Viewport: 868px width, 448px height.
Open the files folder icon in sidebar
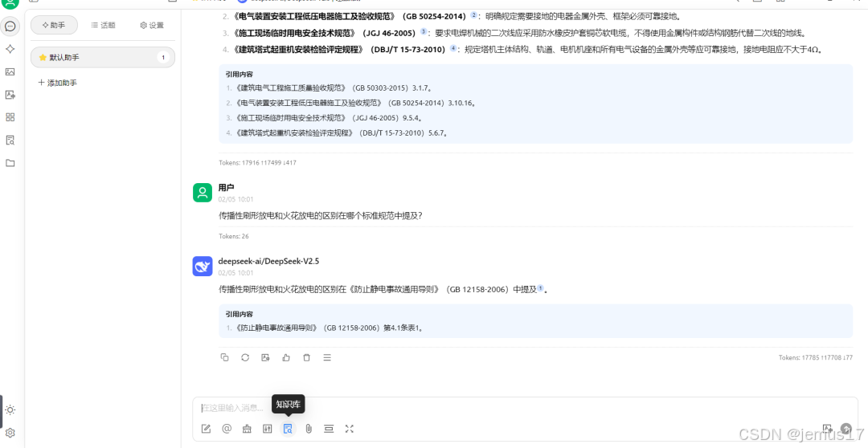click(10, 163)
